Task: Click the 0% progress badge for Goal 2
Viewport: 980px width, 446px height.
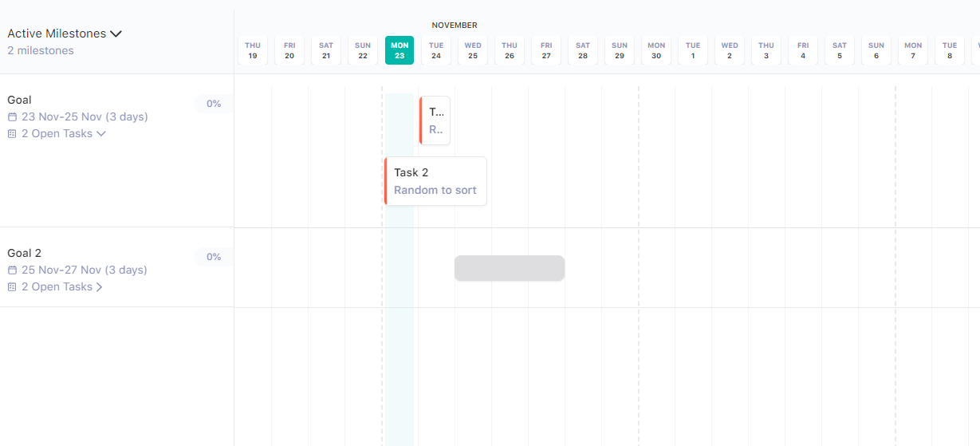Action: (214, 257)
